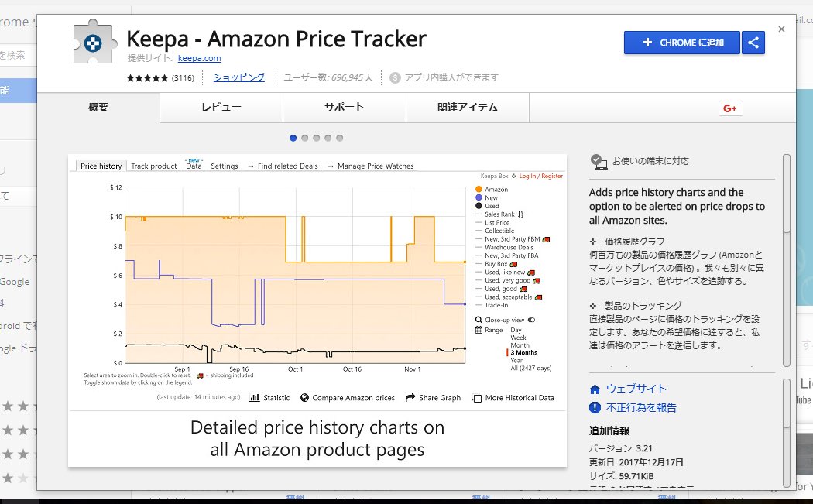Click Log In / Register link

click(x=540, y=177)
